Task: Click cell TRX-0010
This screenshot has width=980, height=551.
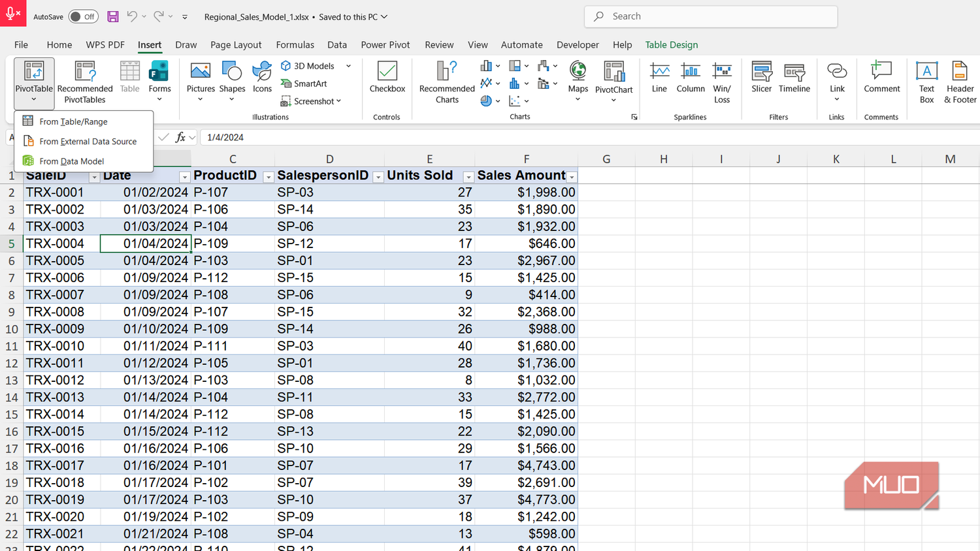Action: pos(61,346)
